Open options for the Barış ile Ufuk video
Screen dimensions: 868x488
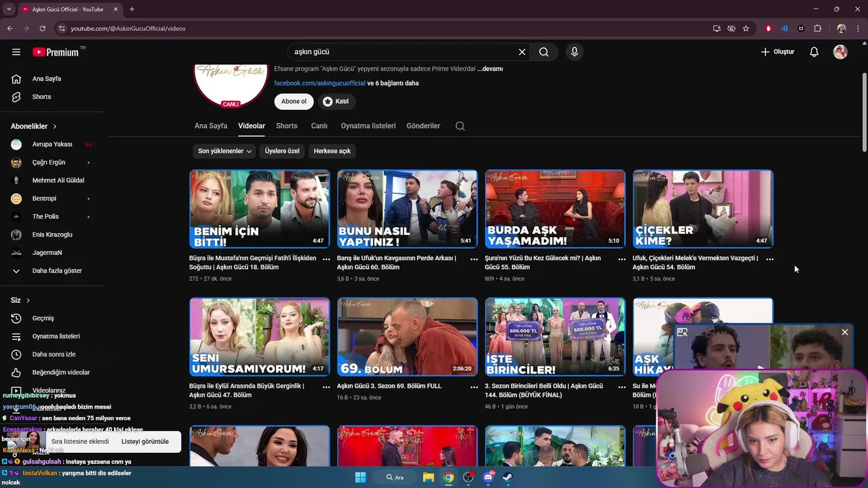pos(474,259)
